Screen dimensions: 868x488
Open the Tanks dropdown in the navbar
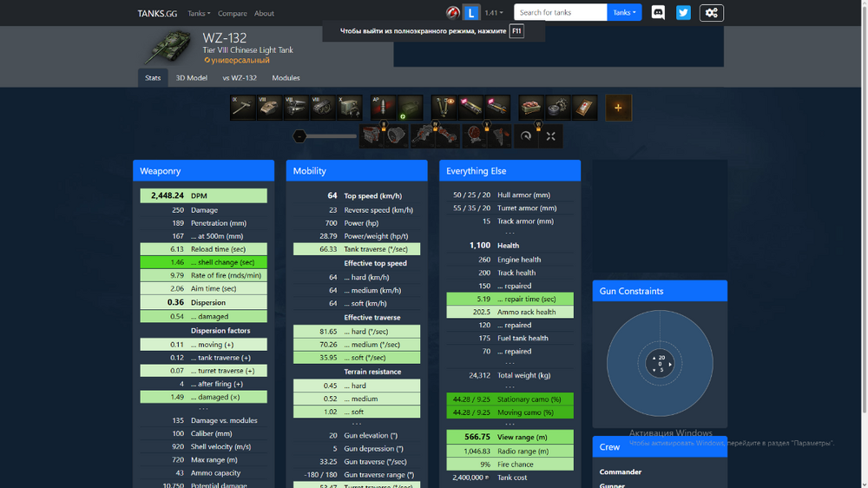coord(199,13)
